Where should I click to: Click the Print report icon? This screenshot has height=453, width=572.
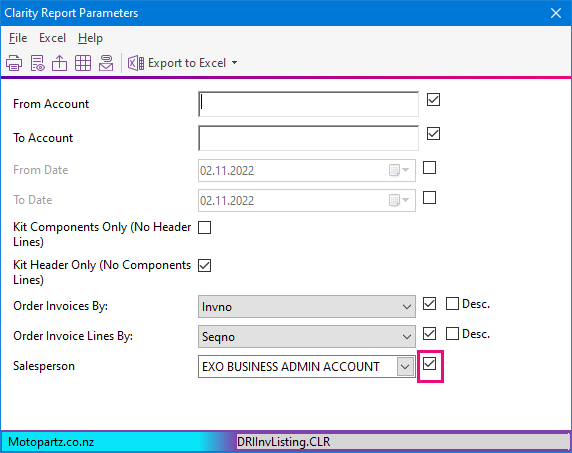coord(14,63)
